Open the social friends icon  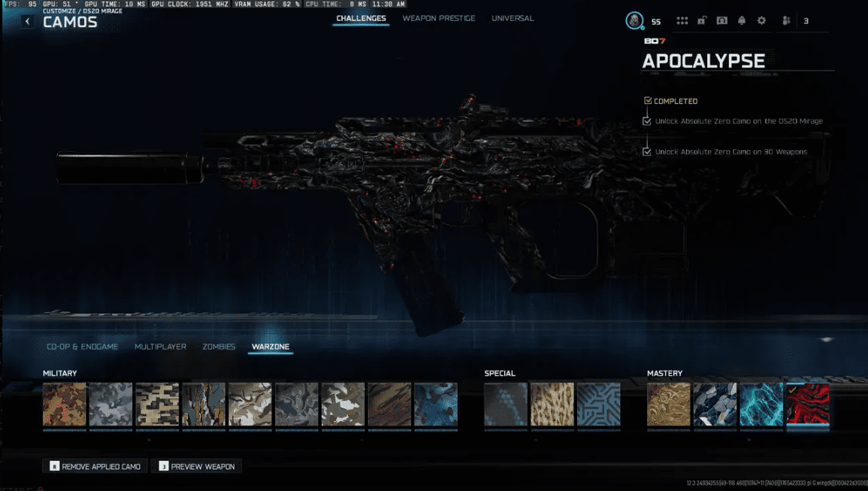[x=786, y=21]
